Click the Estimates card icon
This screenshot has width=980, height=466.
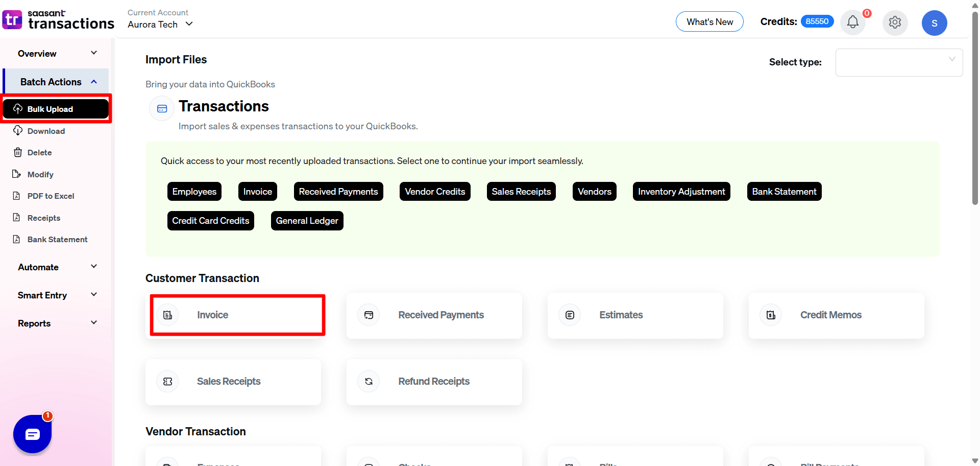click(x=570, y=315)
